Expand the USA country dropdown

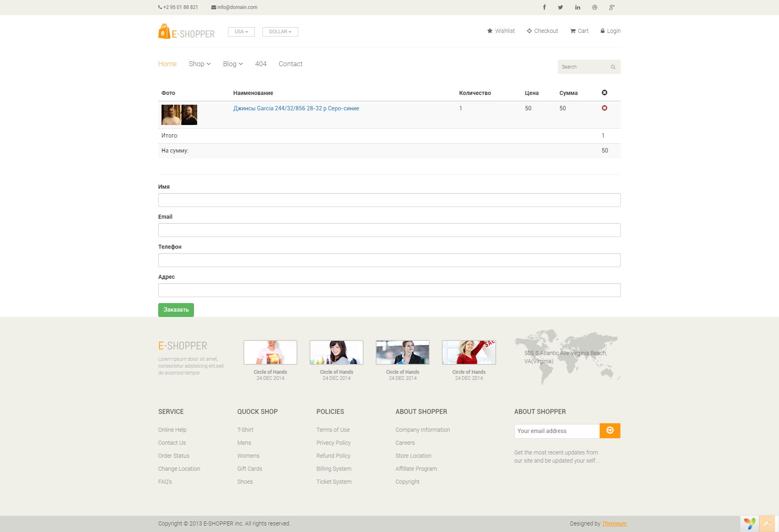[241, 32]
